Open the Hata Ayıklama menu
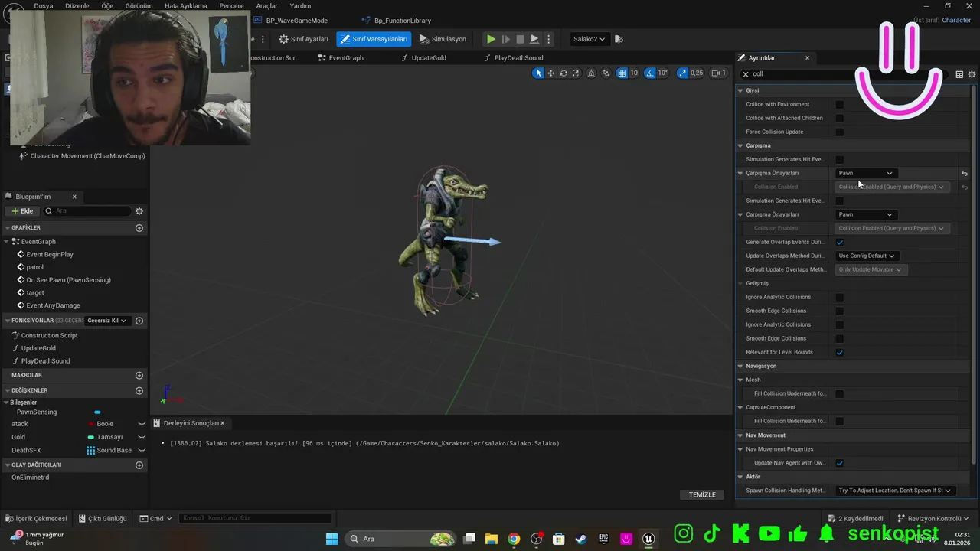The width and height of the screenshot is (980, 551). click(186, 5)
